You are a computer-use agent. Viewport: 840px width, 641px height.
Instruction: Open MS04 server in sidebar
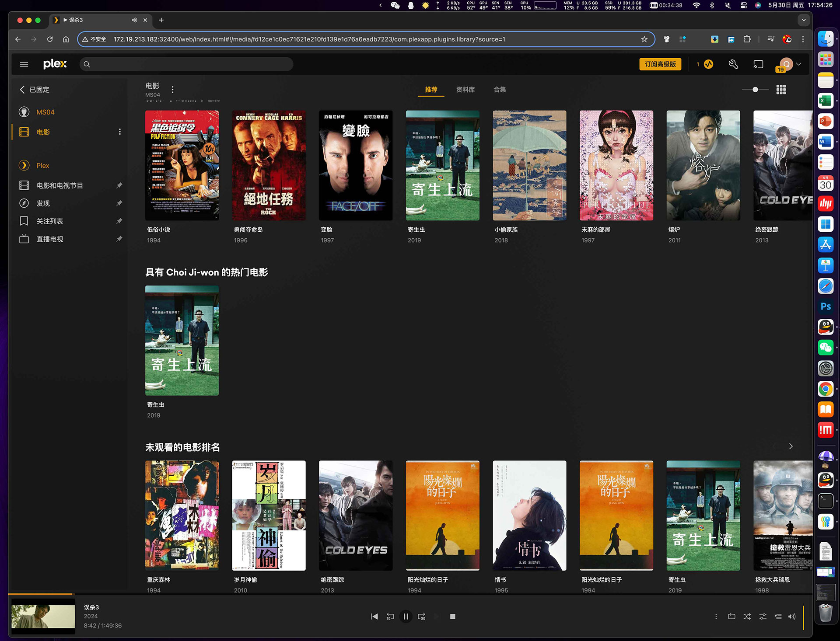click(45, 112)
